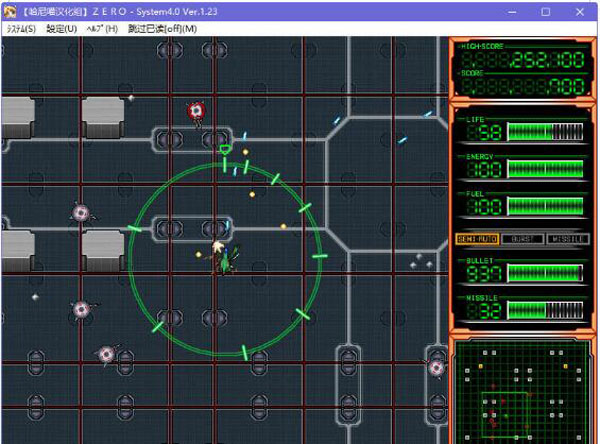Maximize the ZERO game window
This screenshot has height=444, width=600.
[x=546, y=12]
